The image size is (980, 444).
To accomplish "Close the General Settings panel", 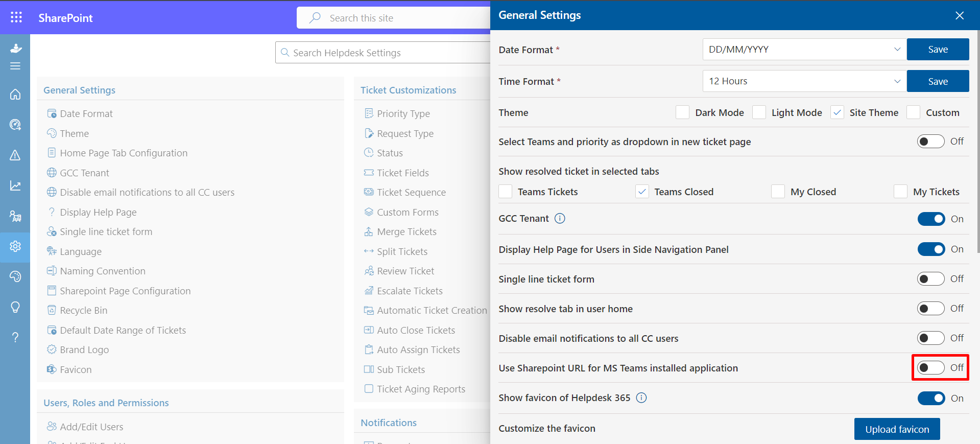I will click(960, 15).
